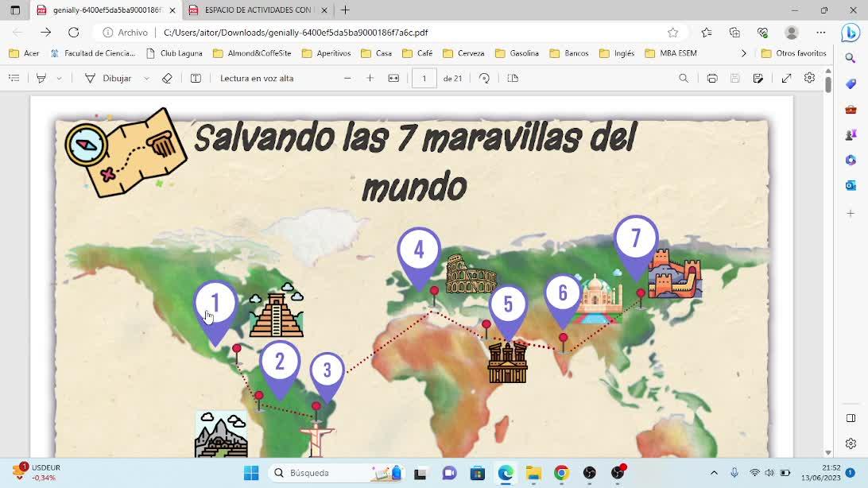Open the MBA ESEM bookmark folder
868x488 pixels.
pyautogui.click(x=671, y=53)
